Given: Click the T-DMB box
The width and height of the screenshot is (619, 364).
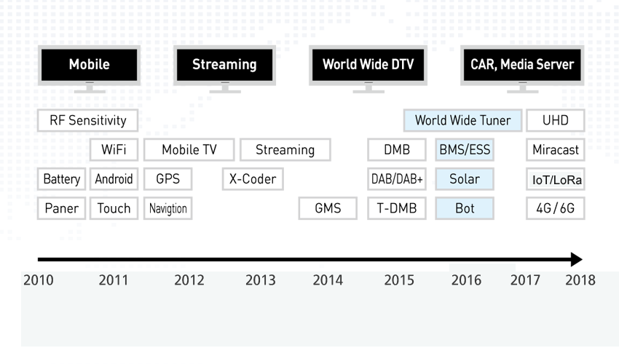Looking at the screenshot, I should (x=397, y=208).
